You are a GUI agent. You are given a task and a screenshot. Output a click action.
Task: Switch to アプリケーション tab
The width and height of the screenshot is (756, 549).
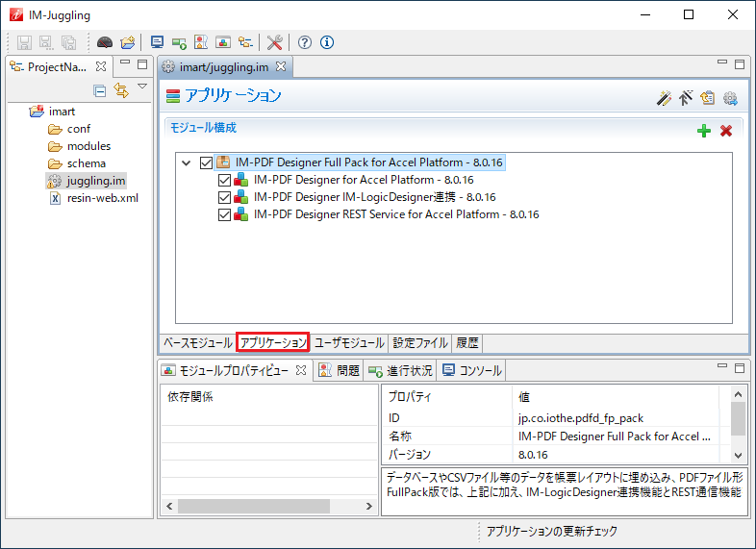(x=273, y=342)
